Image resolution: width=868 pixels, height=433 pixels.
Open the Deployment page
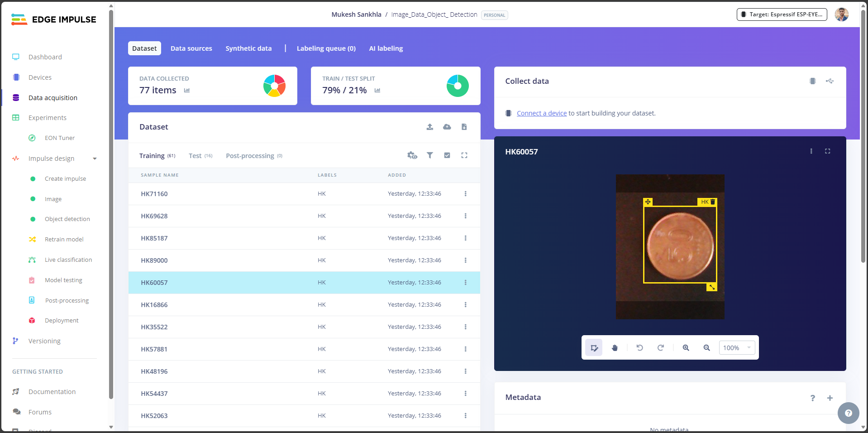click(62, 321)
